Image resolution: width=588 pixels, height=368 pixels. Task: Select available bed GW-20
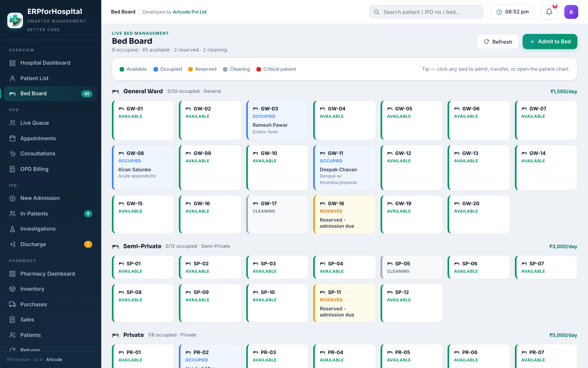479,214
